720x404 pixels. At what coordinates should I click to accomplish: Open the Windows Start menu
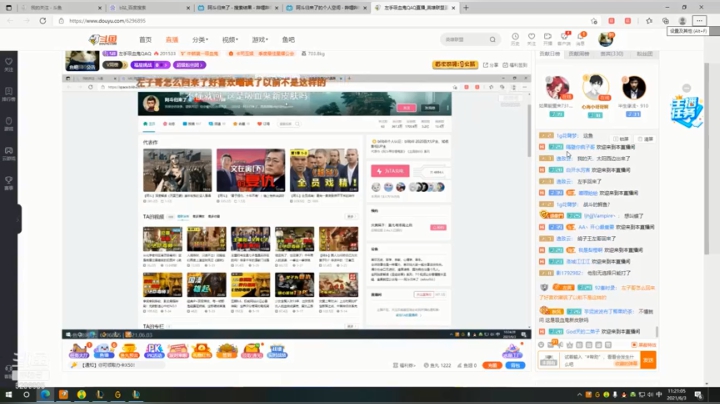[x=8, y=395]
